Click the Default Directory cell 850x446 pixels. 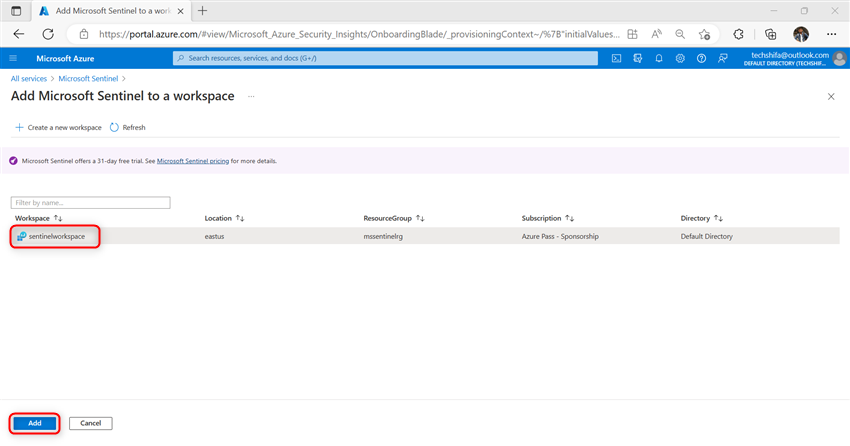(x=706, y=236)
